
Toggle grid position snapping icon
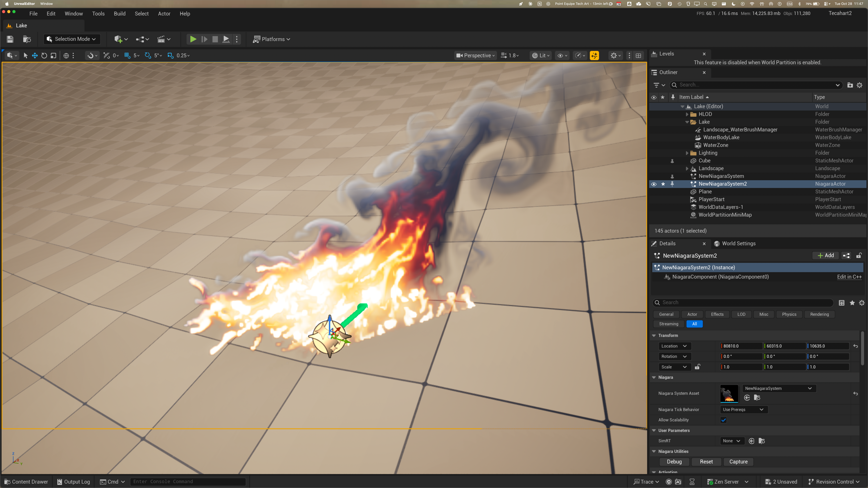[127, 56]
